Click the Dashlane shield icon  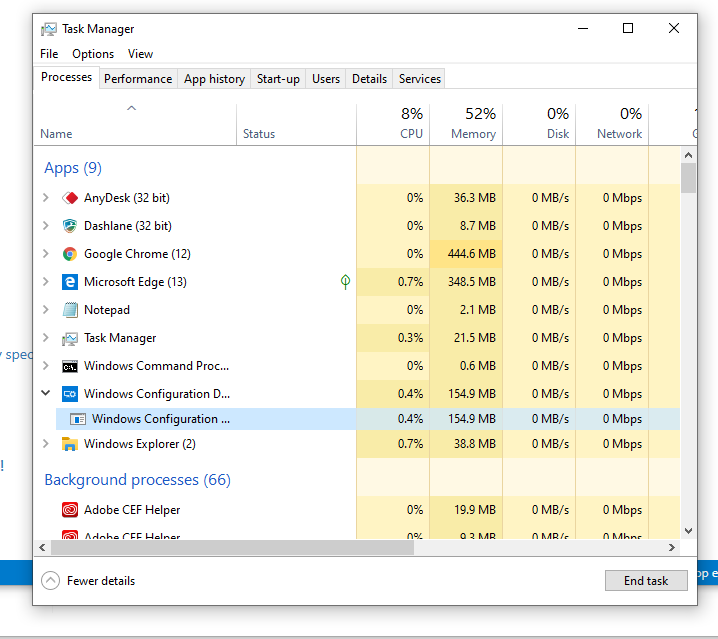click(70, 226)
